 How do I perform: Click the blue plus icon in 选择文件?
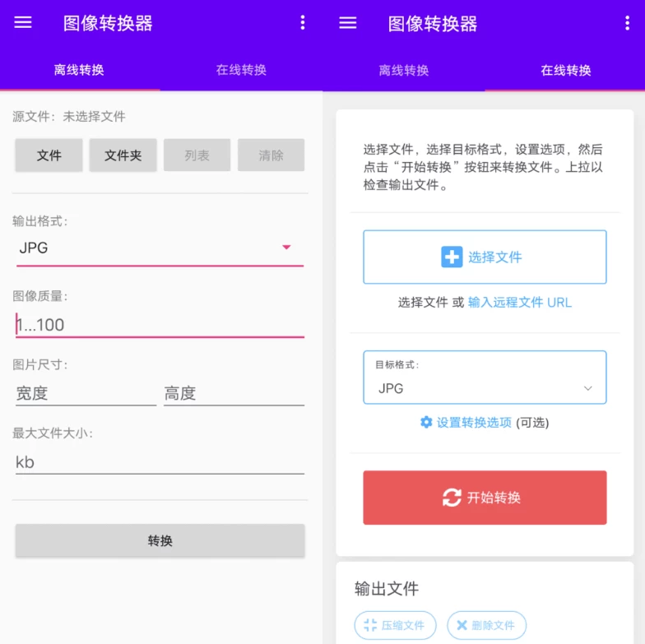click(452, 257)
